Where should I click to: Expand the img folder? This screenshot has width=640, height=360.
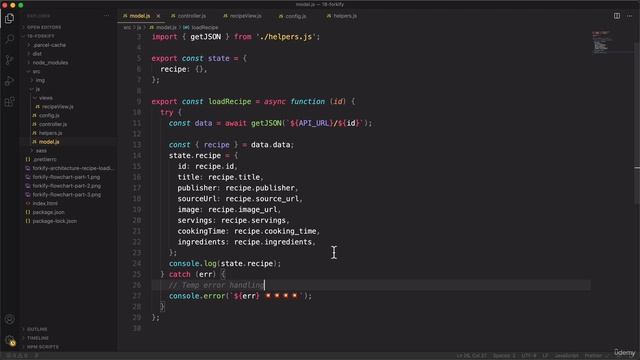coord(40,80)
